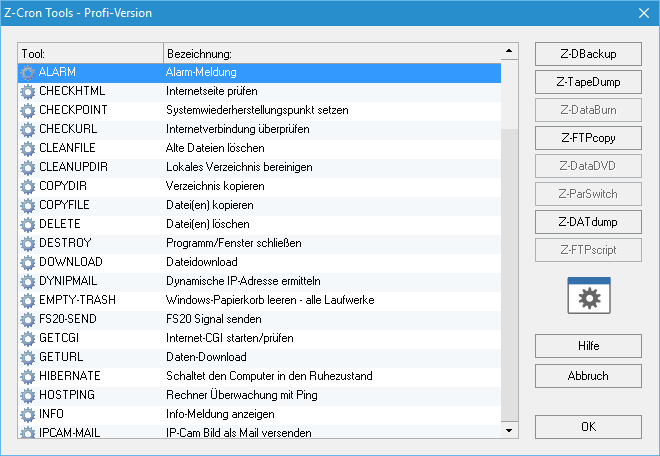This screenshot has width=660, height=456.
Task: Click the gear icon next to GETURL
Action: (28, 357)
